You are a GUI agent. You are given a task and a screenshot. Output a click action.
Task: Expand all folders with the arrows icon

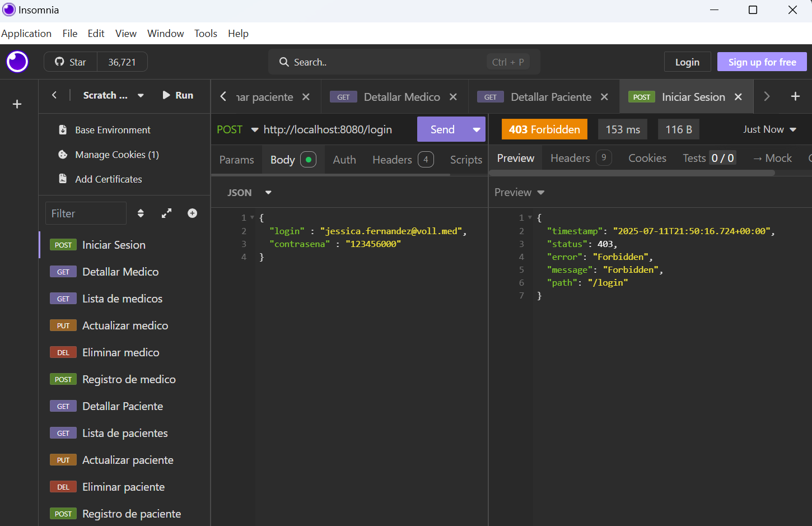(166, 213)
